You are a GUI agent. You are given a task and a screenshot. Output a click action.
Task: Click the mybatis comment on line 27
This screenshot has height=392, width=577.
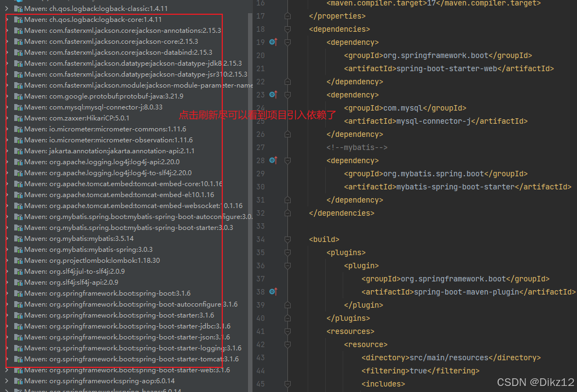pos(356,148)
